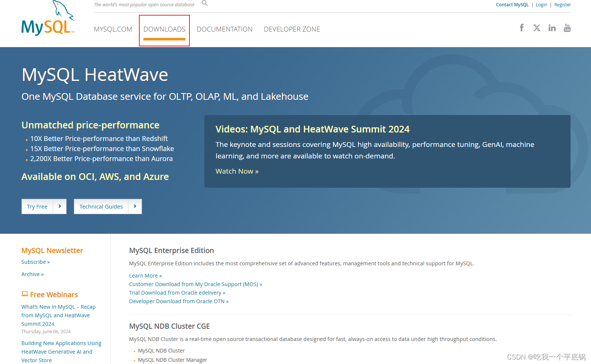The height and width of the screenshot is (364, 591).
Task: Click the MySQL dolphin logo
Action: 48,18
